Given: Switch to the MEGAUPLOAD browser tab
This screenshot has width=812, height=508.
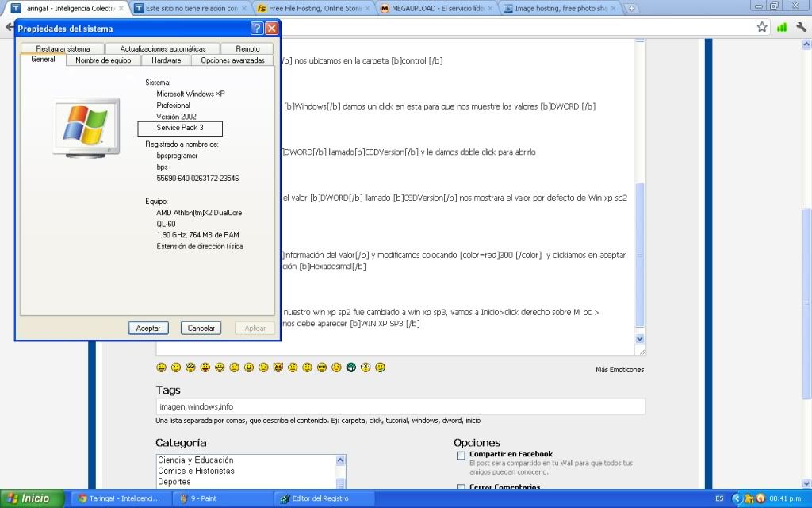Looking at the screenshot, I should pyautogui.click(x=438, y=8).
